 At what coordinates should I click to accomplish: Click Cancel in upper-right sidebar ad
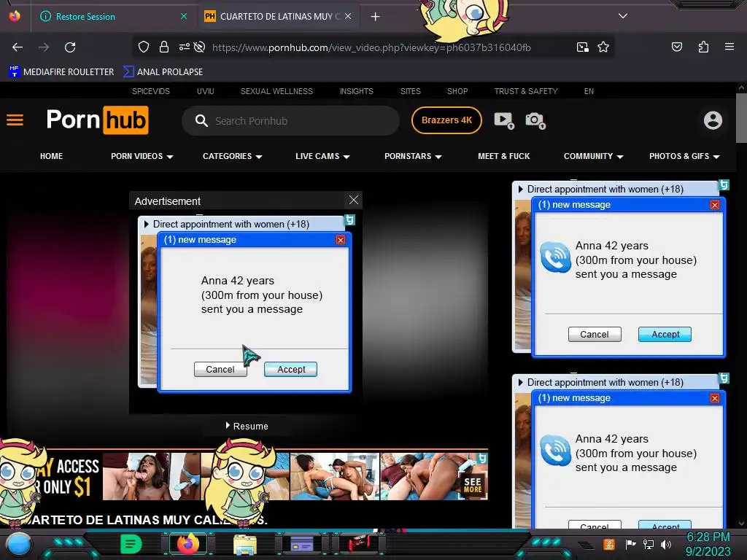[595, 334]
